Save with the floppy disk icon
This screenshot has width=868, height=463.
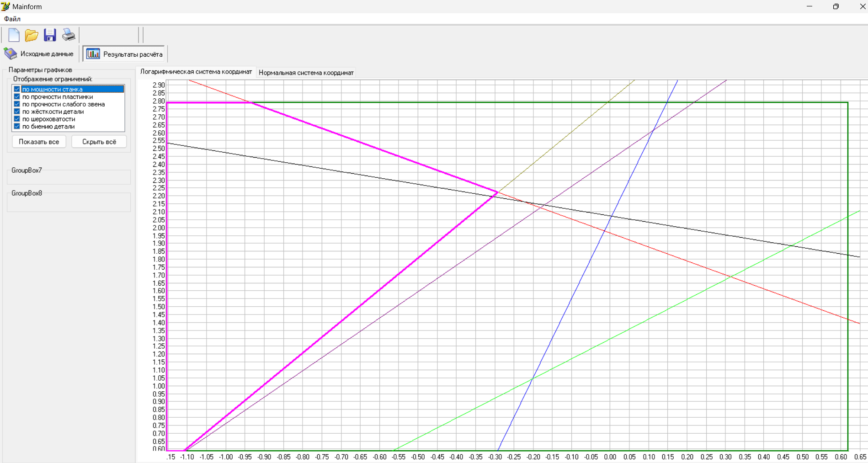tap(50, 35)
